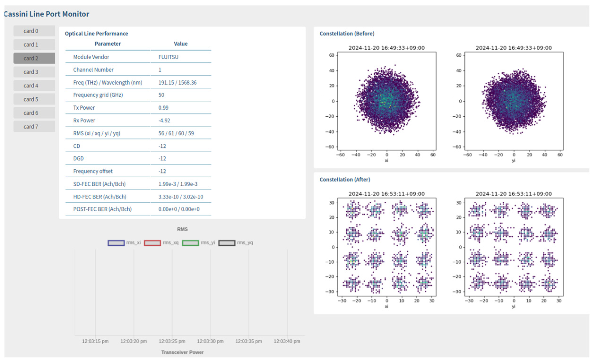
Task: Toggle rms_yq gray legend swatch
Action: coord(227,243)
